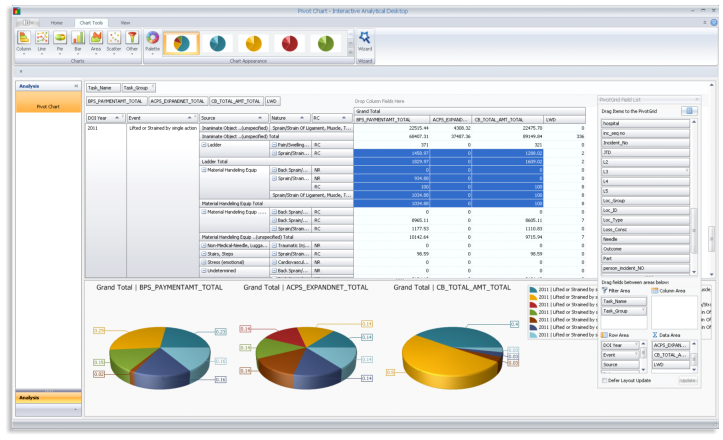This screenshot has height=440, width=723.
Task: Click the Row Area icon
Action: click(604, 335)
